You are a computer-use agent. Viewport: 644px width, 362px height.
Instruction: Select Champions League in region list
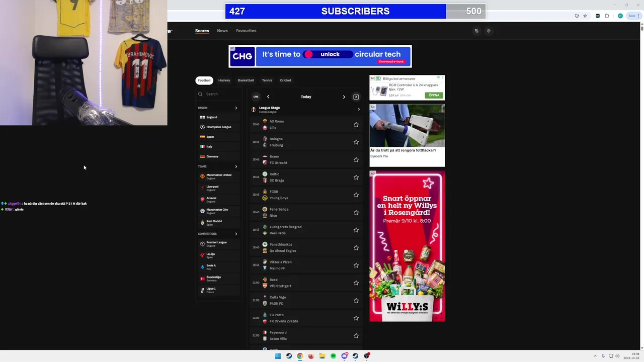click(218, 127)
